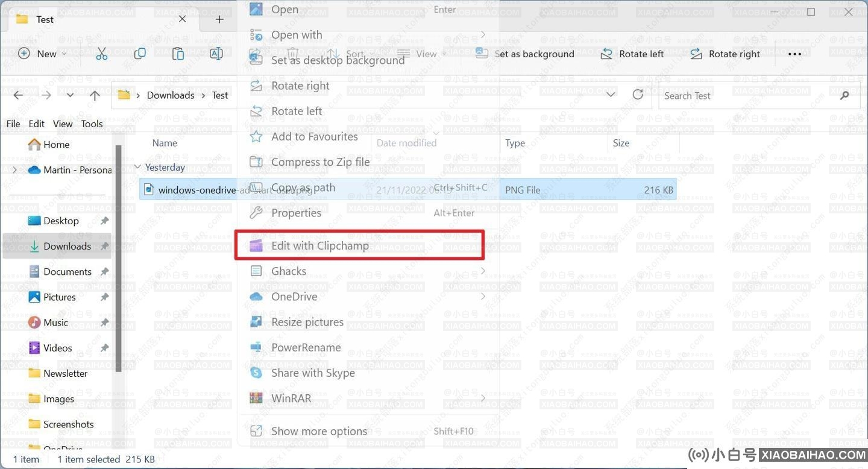Open the New item dropdown button
This screenshot has width=868, height=469.
(x=42, y=54)
